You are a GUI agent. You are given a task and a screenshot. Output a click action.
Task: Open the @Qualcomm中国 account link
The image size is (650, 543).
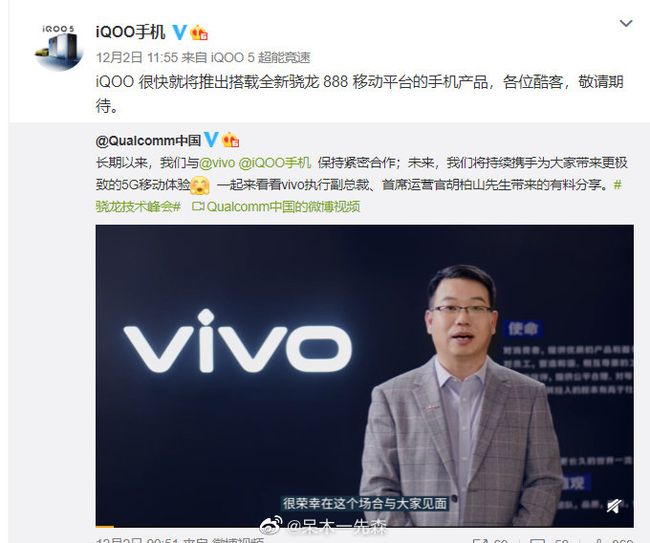click(148, 141)
